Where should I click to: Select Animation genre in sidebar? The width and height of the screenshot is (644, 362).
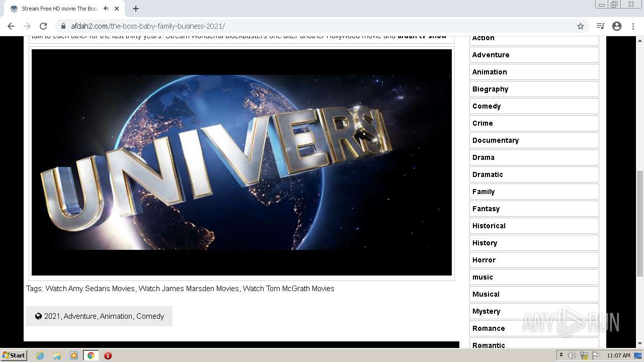click(534, 72)
